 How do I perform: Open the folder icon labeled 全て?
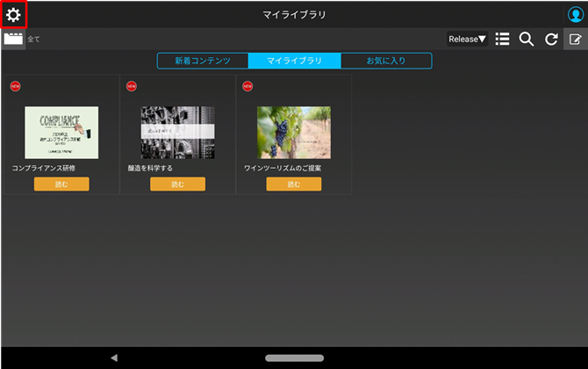click(x=13, y=39)
